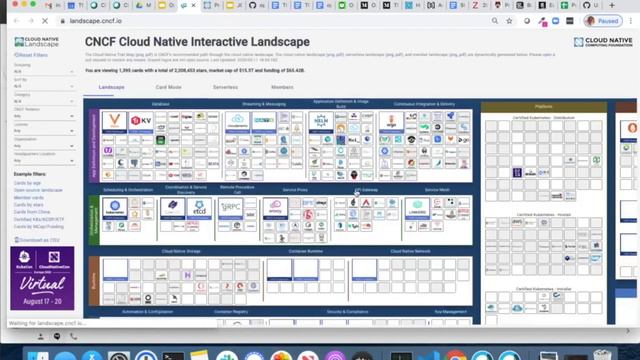Click the Cards by stars example filter
The image size is (640, 360).
29,205
